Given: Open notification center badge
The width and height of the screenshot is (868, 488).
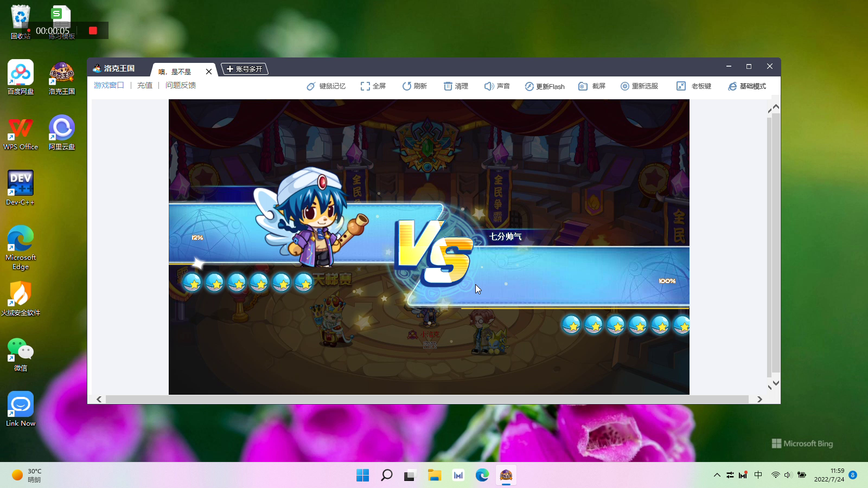Looking at the screenshot, I should pyautogui.click(x=853, y=475).
